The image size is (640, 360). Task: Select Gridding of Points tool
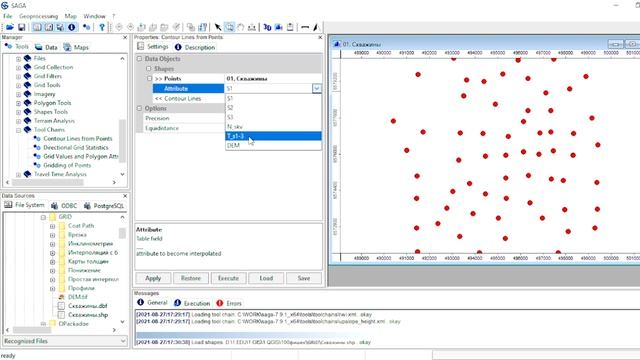coord(67,165)
